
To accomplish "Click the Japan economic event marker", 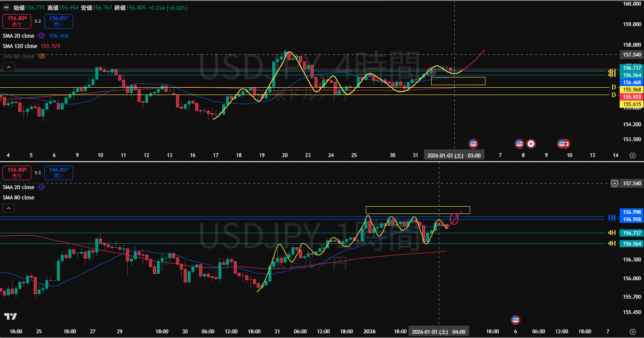I will (531, 144).
